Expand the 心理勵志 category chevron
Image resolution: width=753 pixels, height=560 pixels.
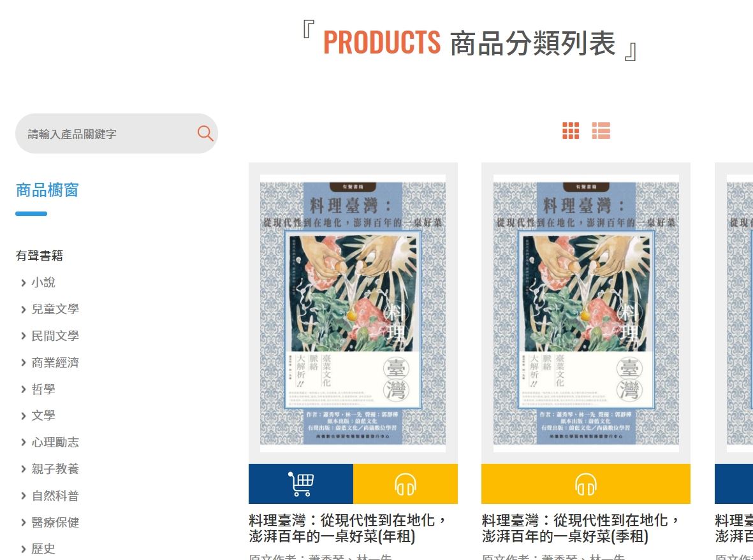click(x=24, y=442)
